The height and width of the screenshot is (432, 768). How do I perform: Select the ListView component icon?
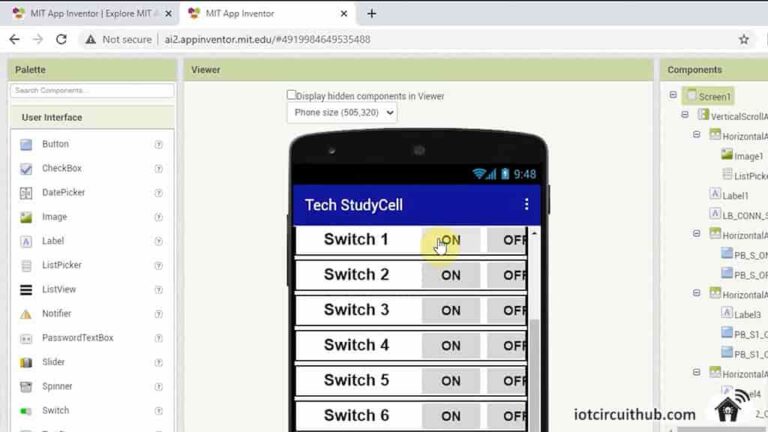[26, 290]
